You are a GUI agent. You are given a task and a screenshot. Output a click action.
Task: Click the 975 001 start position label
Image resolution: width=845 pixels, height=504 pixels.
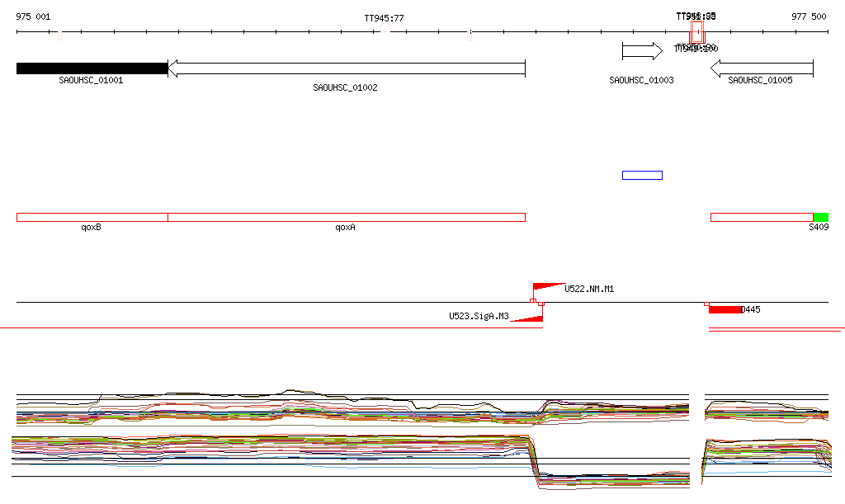coord(34,16)
